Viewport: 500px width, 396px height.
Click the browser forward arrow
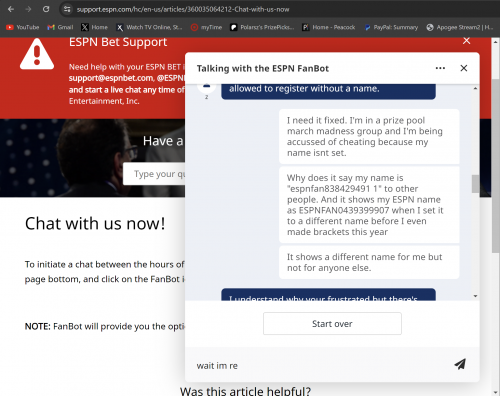click(28, 9)
